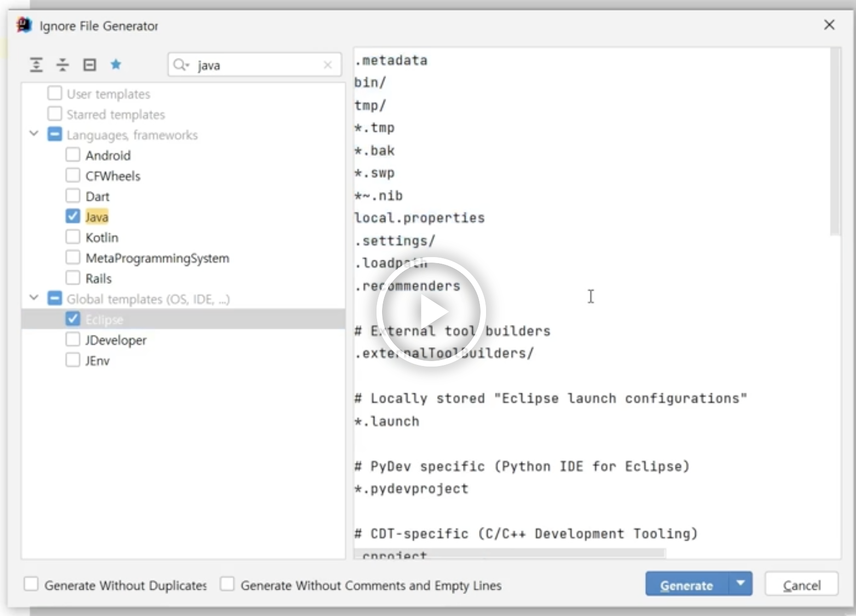Clear the java search text
Screen dimensions: 856x616
tap(328, 65)
